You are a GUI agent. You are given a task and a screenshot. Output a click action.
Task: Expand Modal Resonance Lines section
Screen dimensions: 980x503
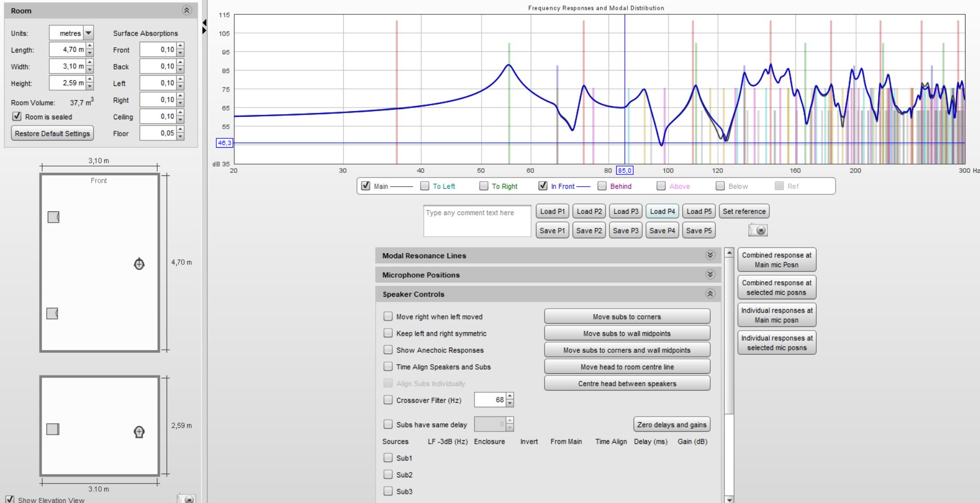710,255
